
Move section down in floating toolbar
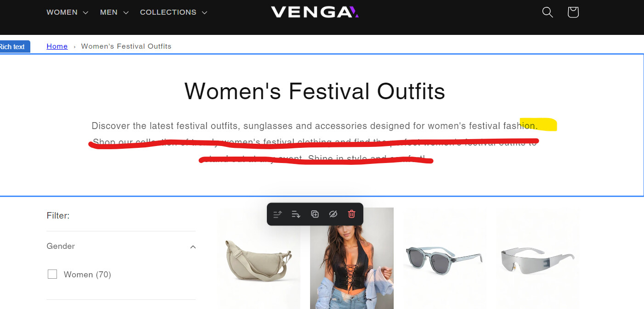(296, 214)
